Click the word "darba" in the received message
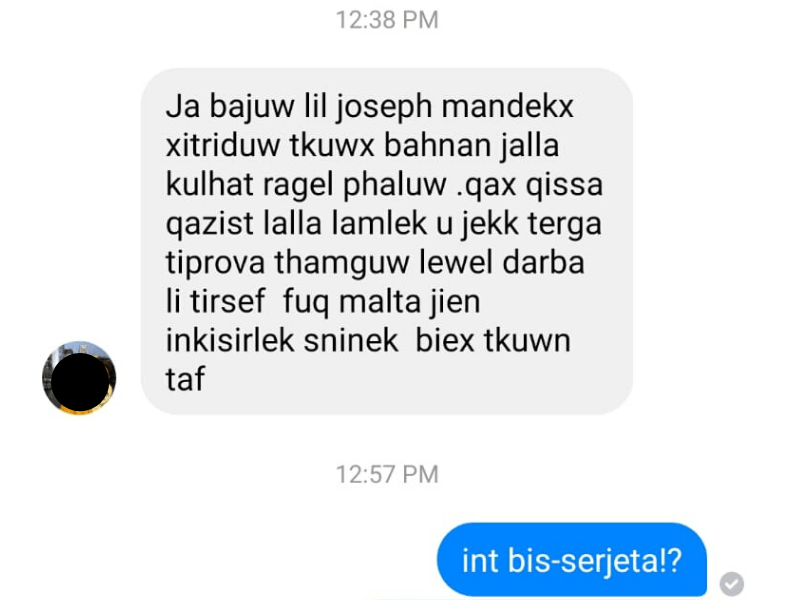 click(x=543, y=262)
